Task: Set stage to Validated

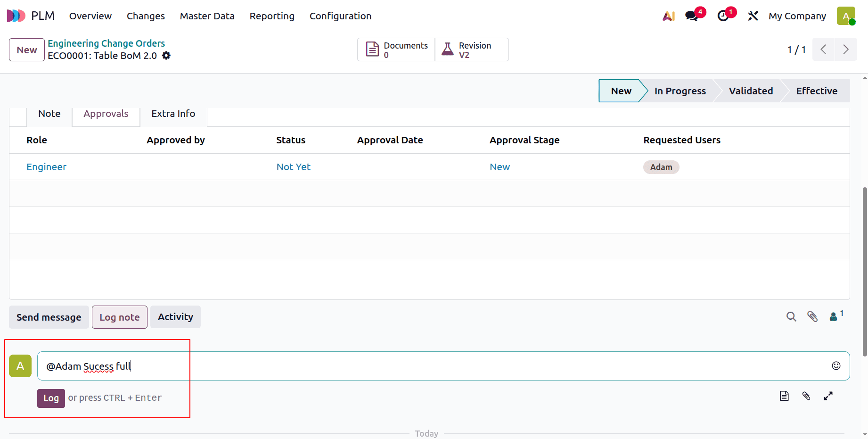Action: (751, 91)
